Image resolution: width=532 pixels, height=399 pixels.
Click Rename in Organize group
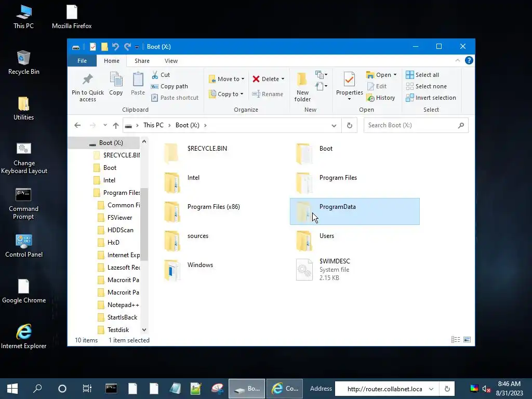pos(268,94)
